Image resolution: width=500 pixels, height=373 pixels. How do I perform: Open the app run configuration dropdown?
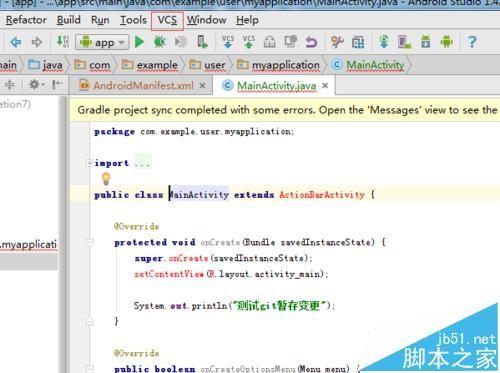coord(102,42)
